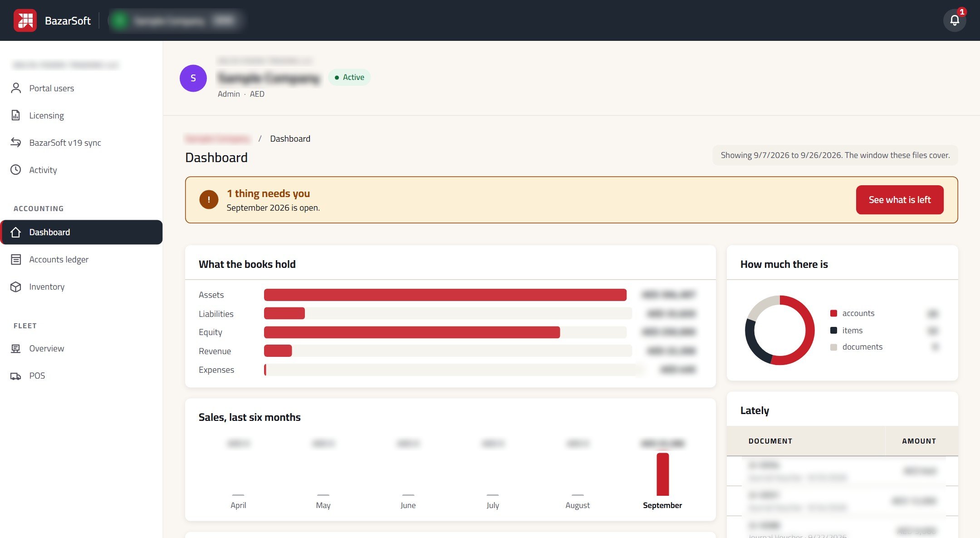Click the Dashboard home icon
This screenshot has height=538, width=980.
coord(16,232)
